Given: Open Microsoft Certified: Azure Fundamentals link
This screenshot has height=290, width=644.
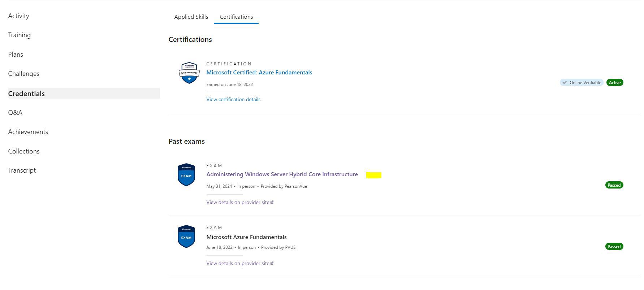Looking at the screenshot, I should pyautogui.click(x=259, y=73).
